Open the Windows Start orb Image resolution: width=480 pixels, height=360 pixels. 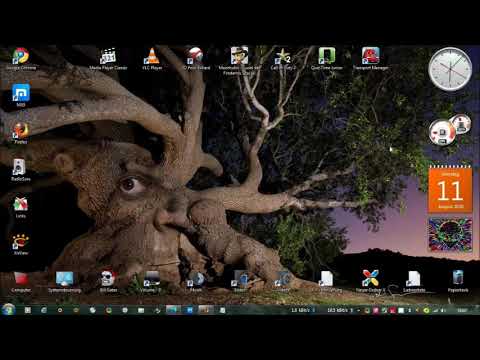click(8, 310)
